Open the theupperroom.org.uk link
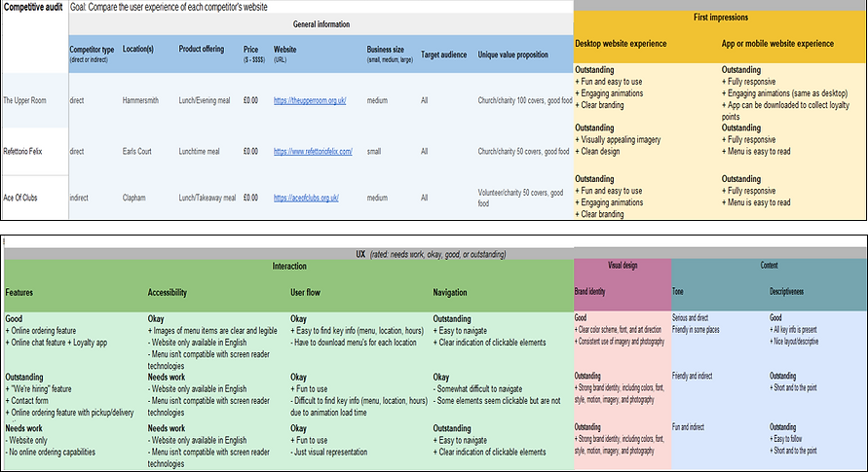 pos(310,100)
